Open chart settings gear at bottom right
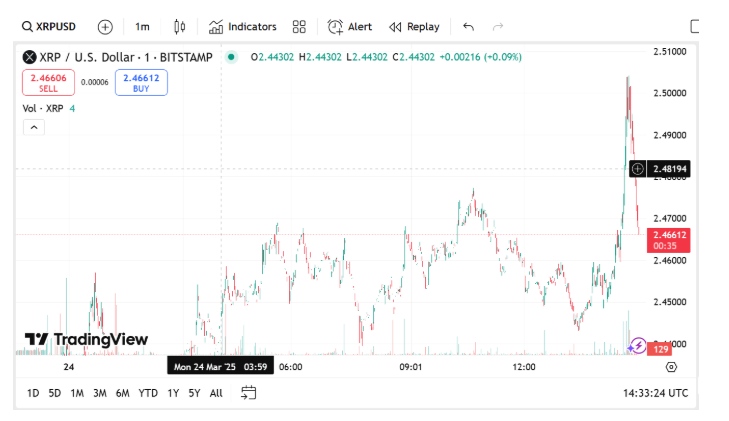This screenshot has height=421, width=729. point(671,367)
